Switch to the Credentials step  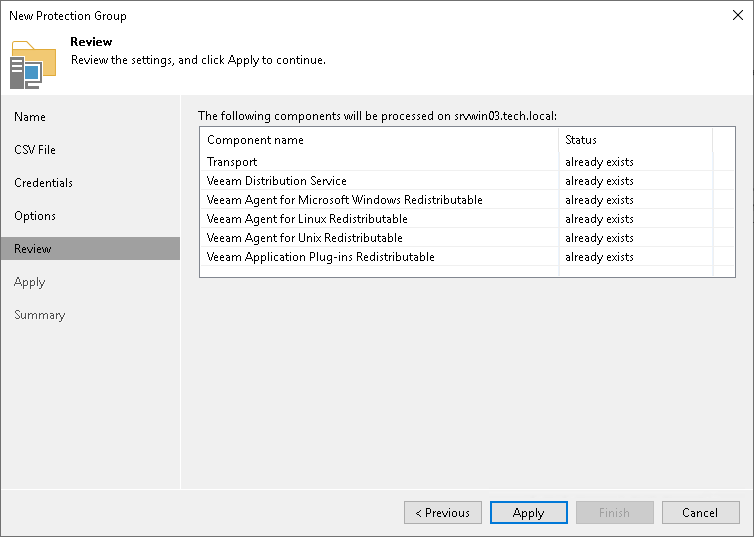pos(43,183)
